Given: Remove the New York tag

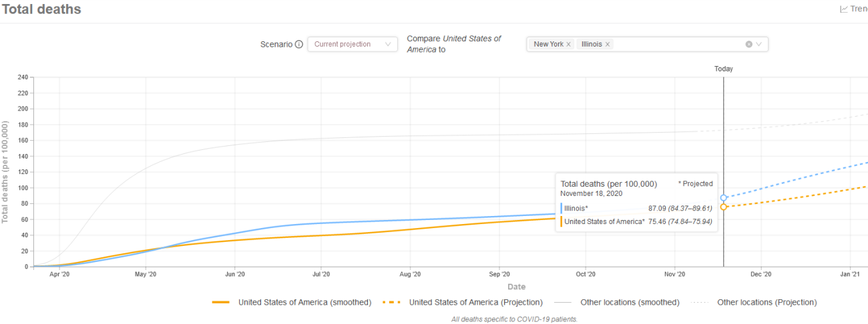Looking at the screenshot, I should [x=569, y=45].
